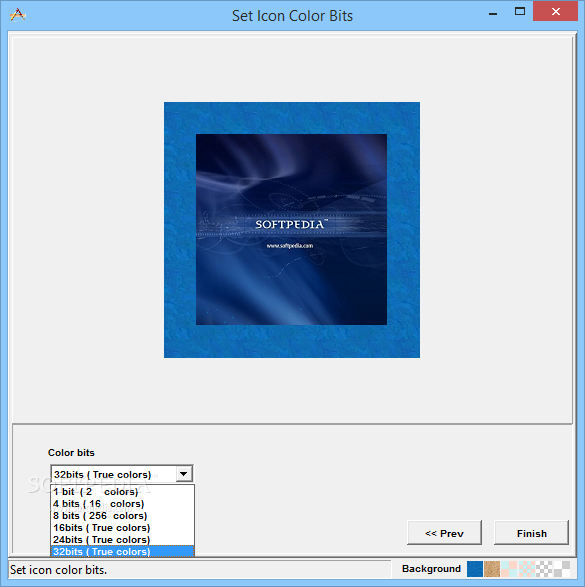Select 1 bit (2 colors) option
The width and height of the screenshot is (585, 587).
click(x=123, y=492)
